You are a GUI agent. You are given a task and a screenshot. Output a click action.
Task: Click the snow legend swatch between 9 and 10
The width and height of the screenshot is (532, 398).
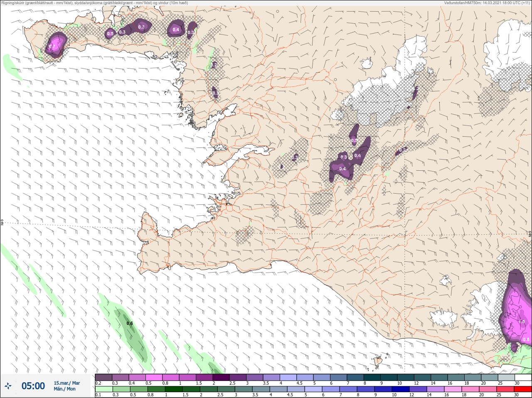point(389,377)
